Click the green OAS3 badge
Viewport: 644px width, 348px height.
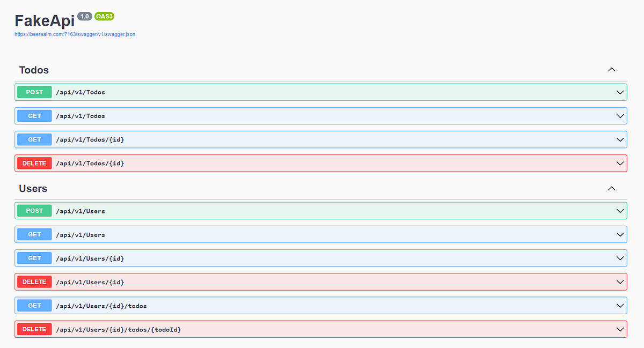tap(103, 16)
